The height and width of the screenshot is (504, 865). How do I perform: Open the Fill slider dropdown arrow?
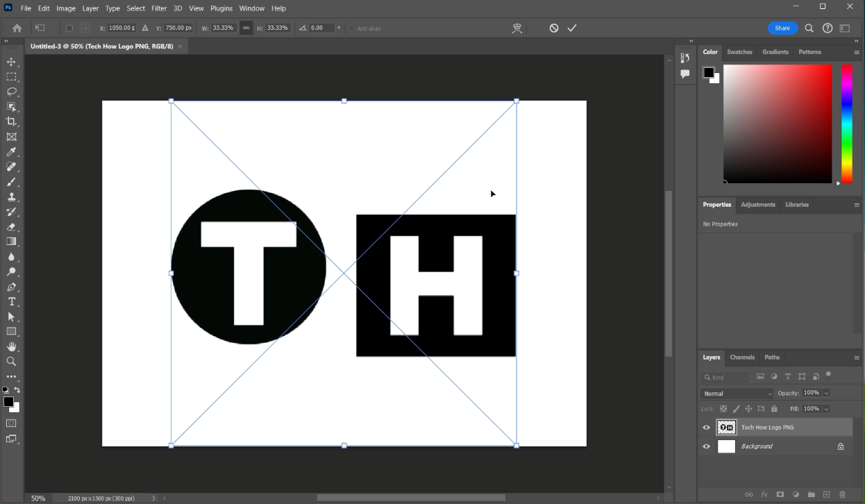826,409
